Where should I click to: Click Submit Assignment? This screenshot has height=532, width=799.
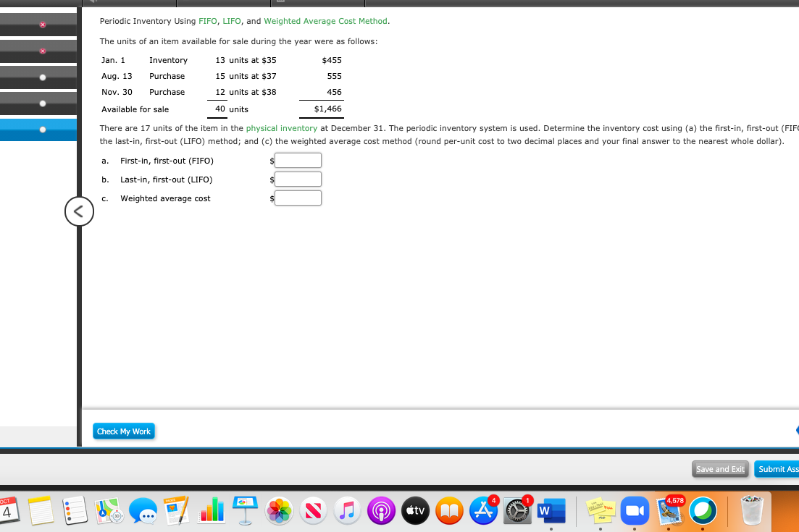coord(779,469)
